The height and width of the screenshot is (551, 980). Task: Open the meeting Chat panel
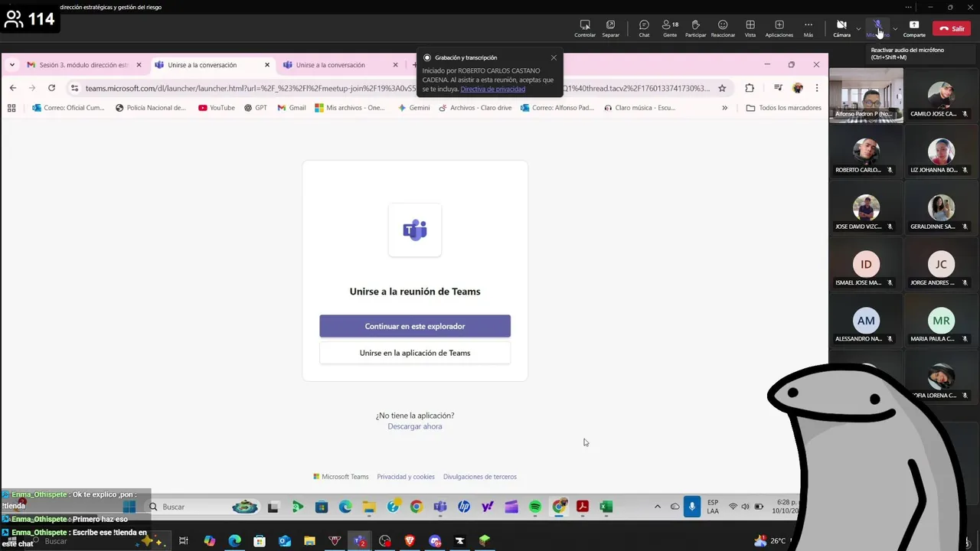644,28
